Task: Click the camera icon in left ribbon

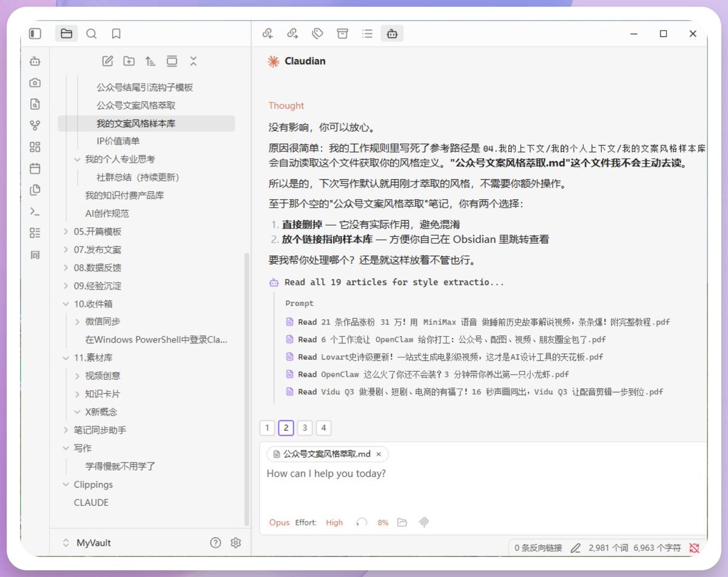Action: [x=35, y=83]
